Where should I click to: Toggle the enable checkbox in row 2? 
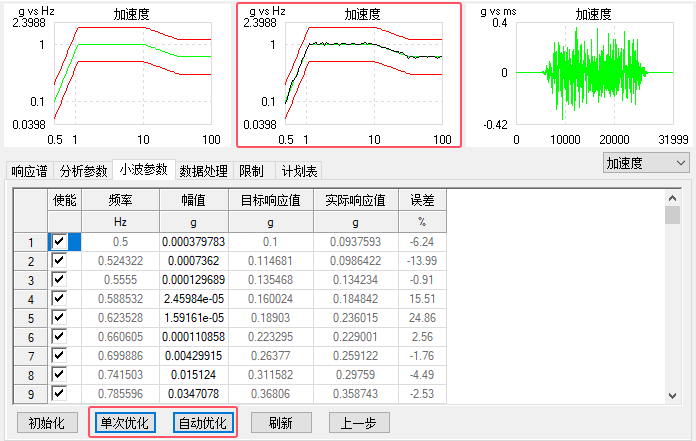tap(59, 260)
